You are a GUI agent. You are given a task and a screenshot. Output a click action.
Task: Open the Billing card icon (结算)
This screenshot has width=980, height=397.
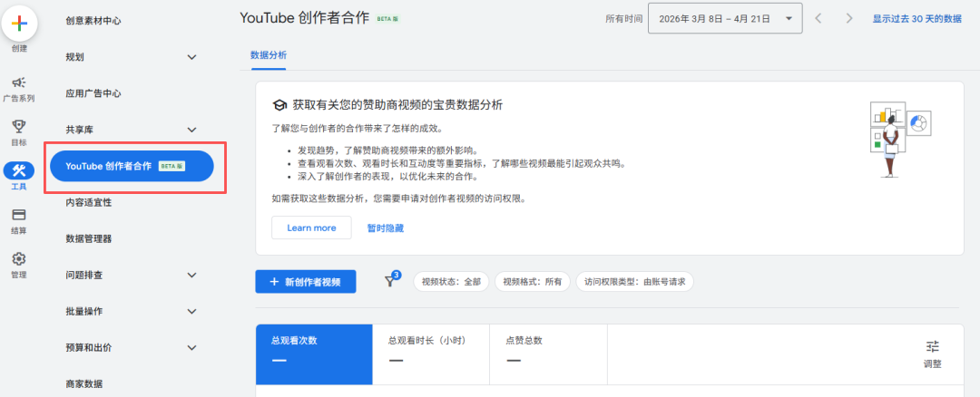[x=19, y=215]
